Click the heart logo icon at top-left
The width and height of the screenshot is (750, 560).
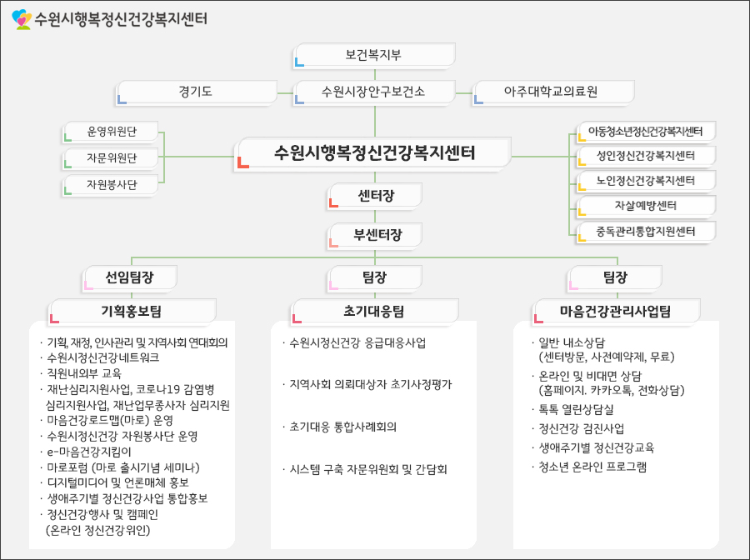tap(22, 18)
